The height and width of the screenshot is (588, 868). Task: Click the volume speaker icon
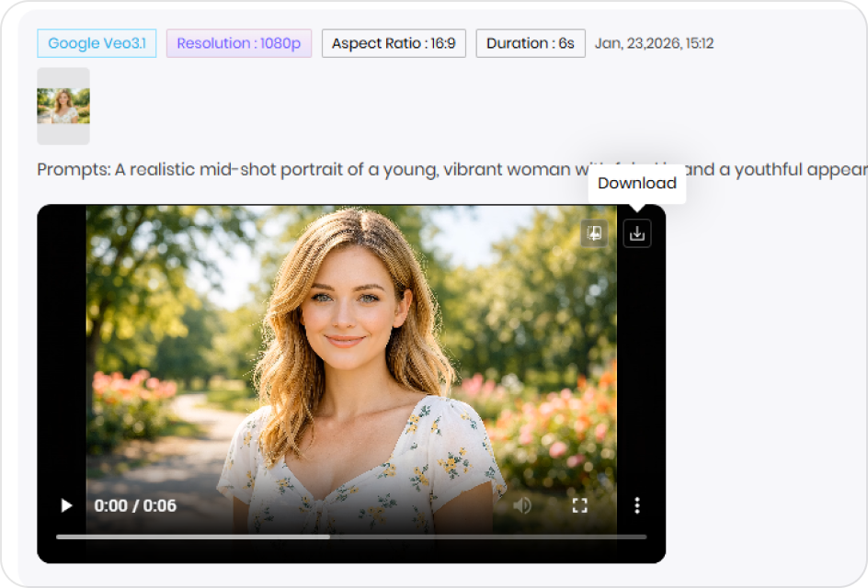click(522, 504)
